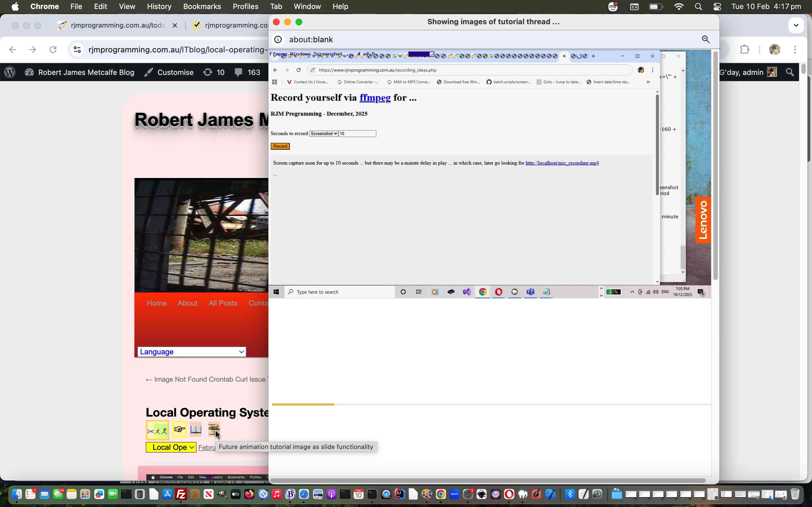This screenshot has width=812, height=507.
Task: Reload the blog page
Action: (53, 50)
